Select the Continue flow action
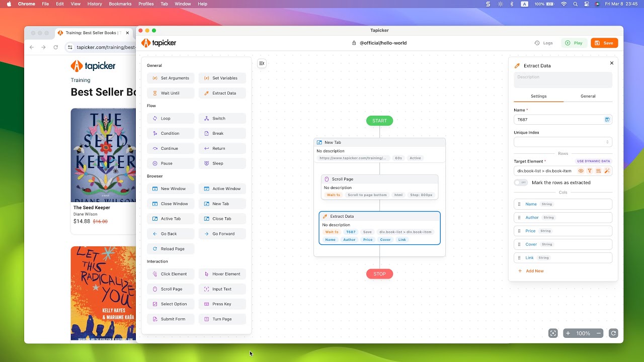The width and height of the screenshot is (644, 362). tap(171, 148)
